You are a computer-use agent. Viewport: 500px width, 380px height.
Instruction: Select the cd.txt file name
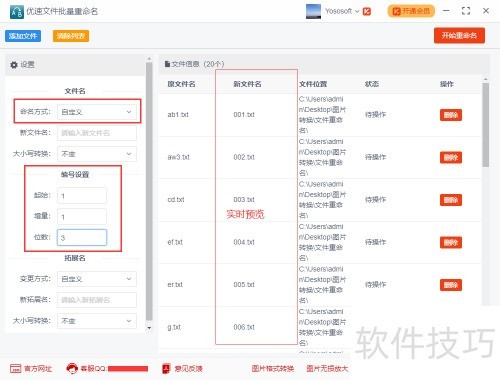pos(176,199)
